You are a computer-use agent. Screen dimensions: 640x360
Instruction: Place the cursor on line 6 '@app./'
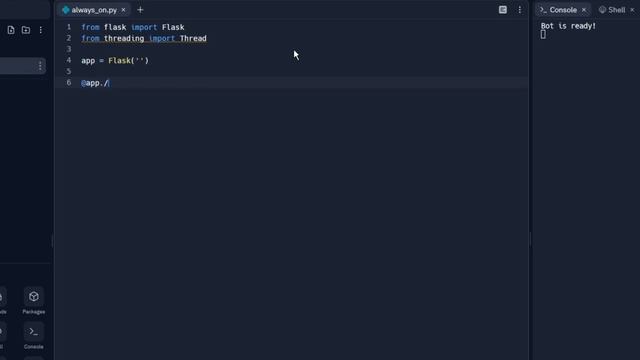pos(95,83)
